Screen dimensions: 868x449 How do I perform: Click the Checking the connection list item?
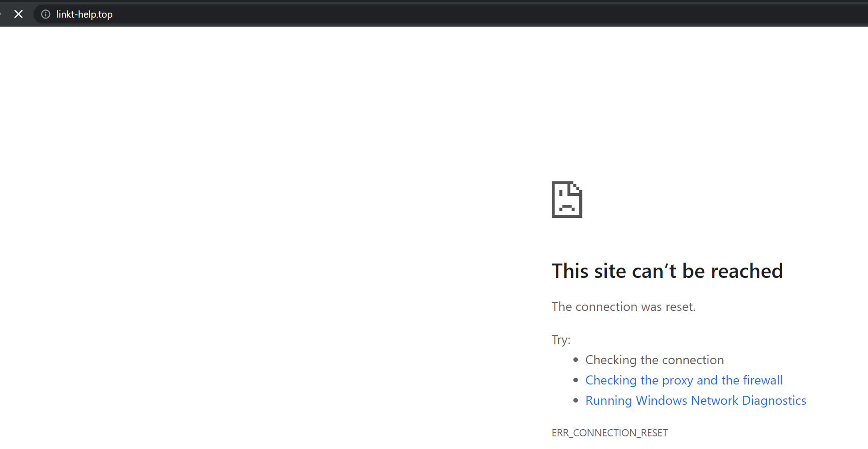654,360
